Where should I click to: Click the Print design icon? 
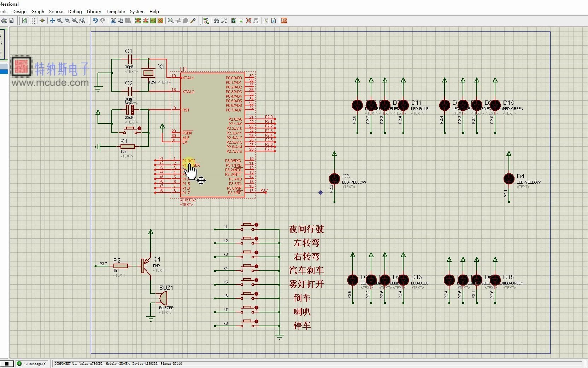[x=4, y=21]
